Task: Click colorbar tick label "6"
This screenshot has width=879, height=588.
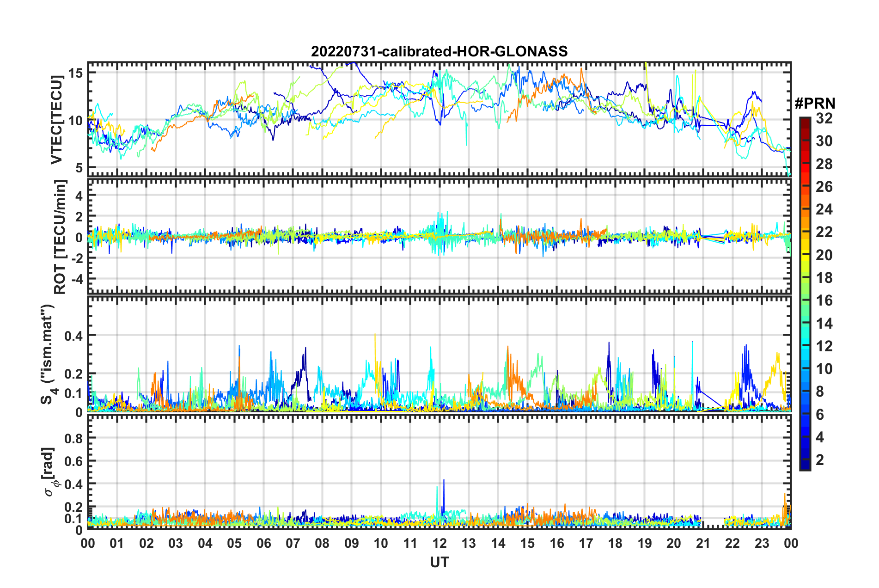Action: (820, 415)
